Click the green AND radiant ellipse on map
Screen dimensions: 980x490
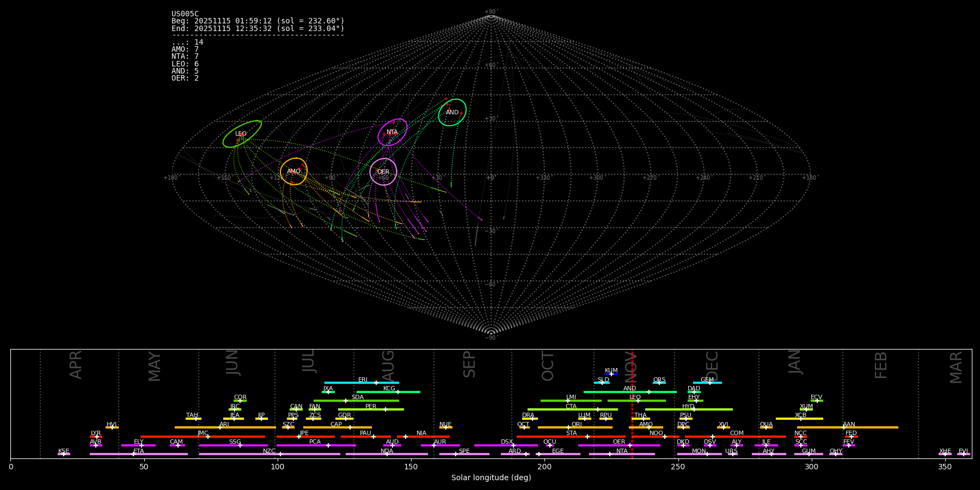point(452,113)
